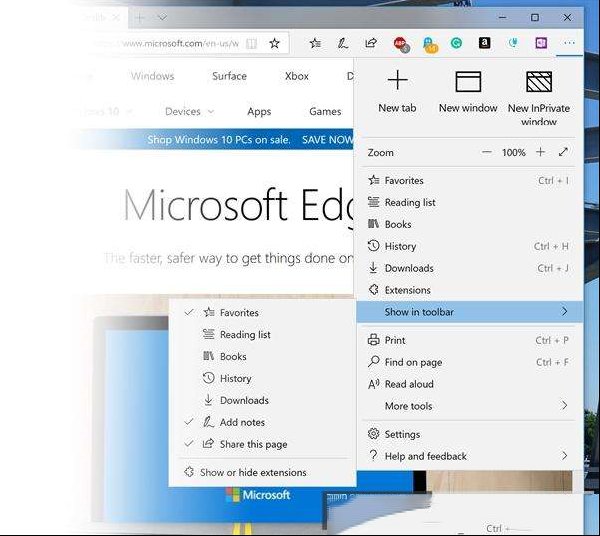Uncheck Share this page in toolbar submenu
The width and height of the screenshot is (600, 536).
pyautogui.click(x=262, y=444)
